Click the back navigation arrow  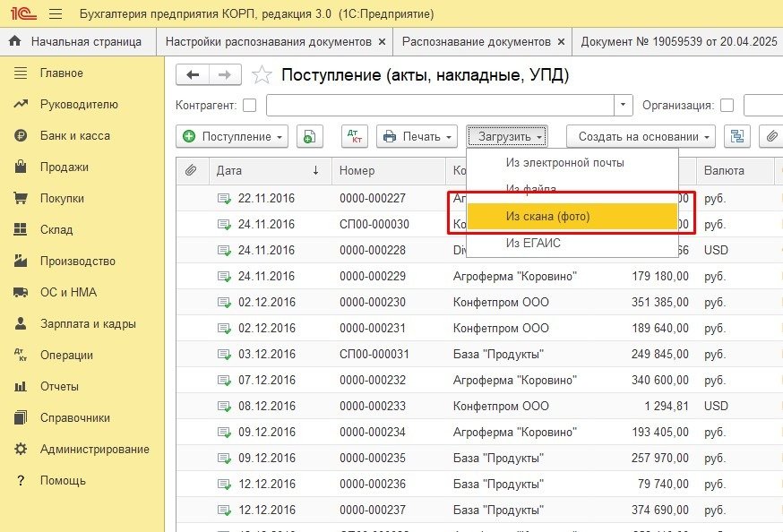(193, 75)
